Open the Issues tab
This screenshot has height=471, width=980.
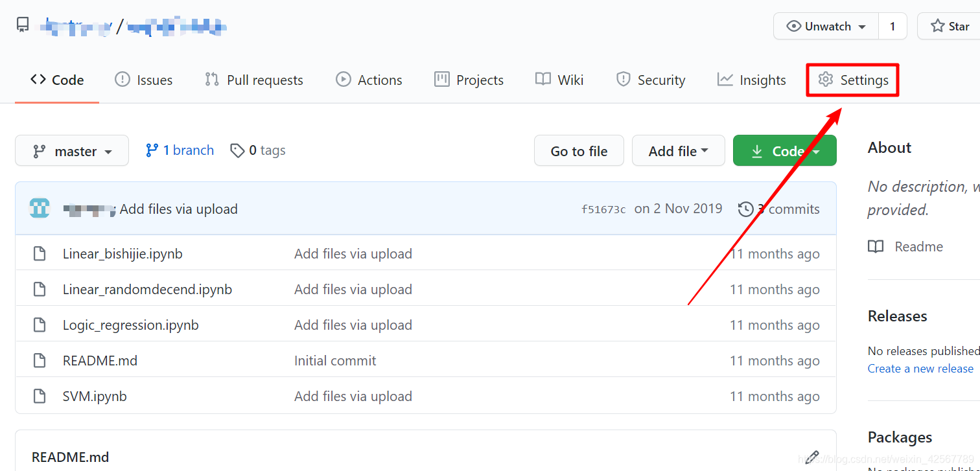(x=143, y=80)
